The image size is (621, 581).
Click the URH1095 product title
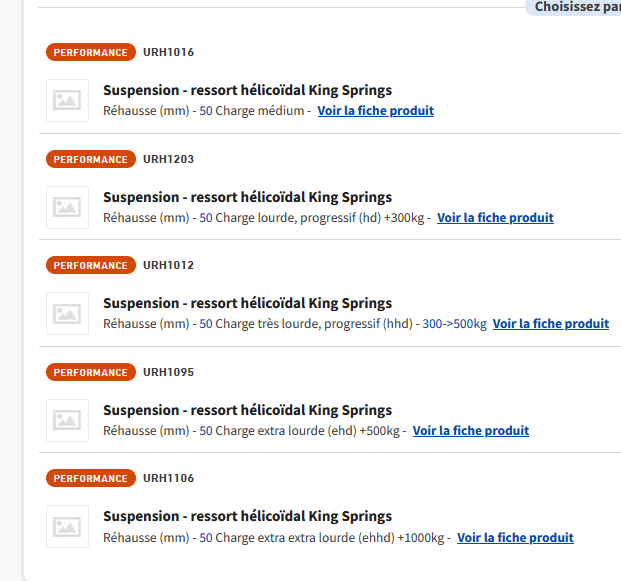(247, 410)
